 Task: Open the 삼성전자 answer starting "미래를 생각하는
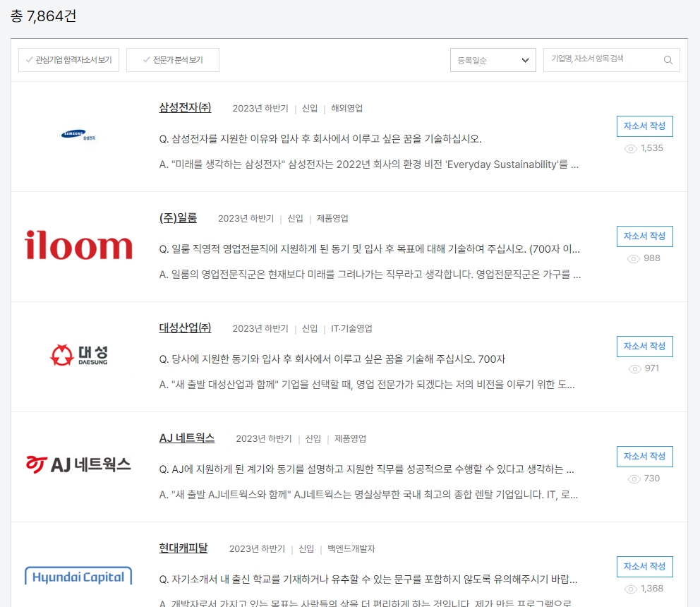pos(369,164)
